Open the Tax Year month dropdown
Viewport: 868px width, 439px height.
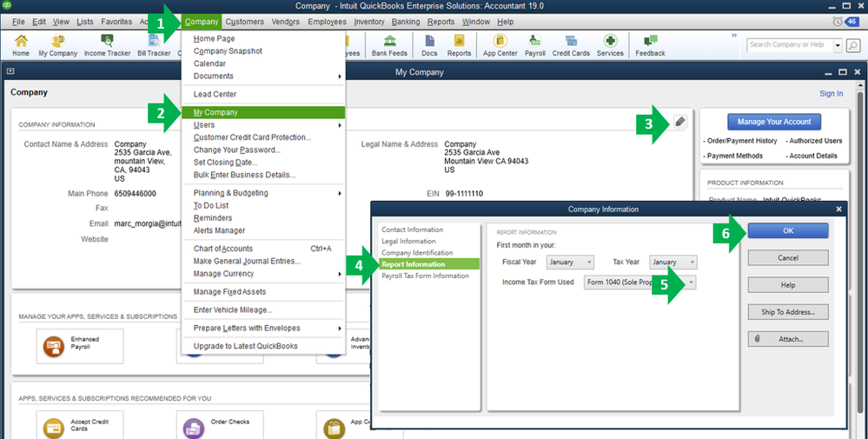[x=673, y=262]
